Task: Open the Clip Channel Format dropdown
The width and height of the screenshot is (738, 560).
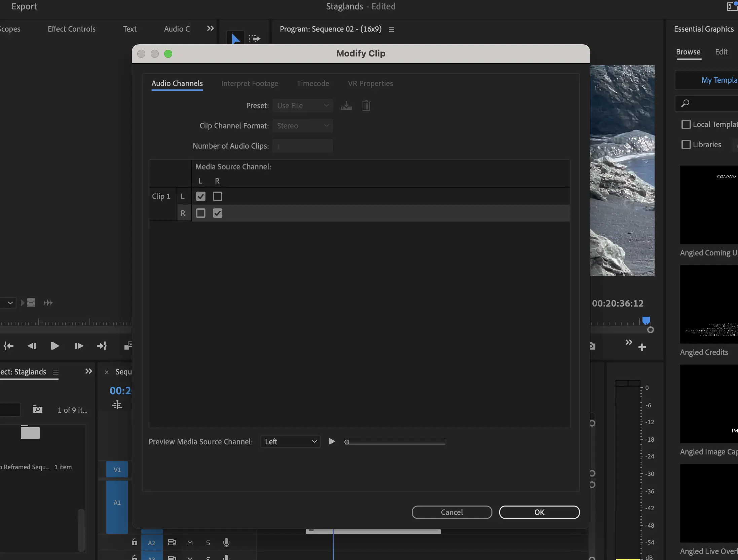Action: [302, 125]
